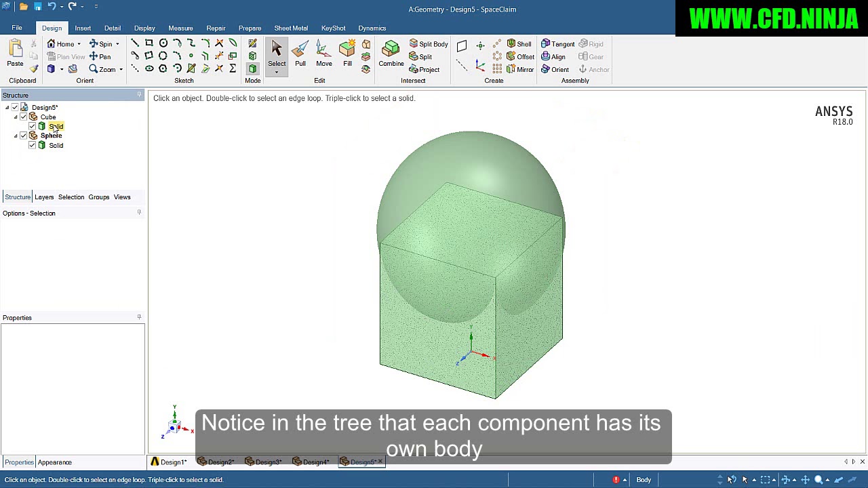Uncheck Solid under Sphere
This screenshot has height=488, width=868.
point(32,146)
